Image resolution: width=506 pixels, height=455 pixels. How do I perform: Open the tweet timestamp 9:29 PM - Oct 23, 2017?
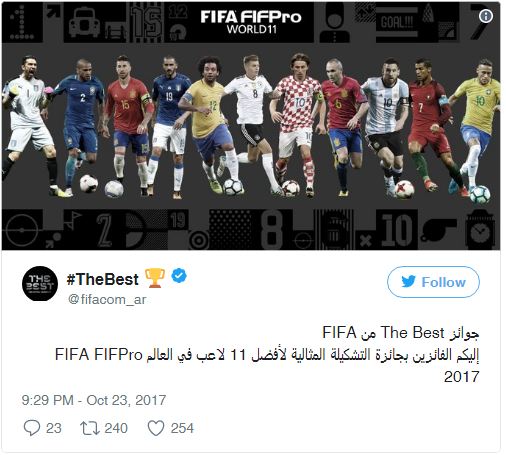[94, 400]
